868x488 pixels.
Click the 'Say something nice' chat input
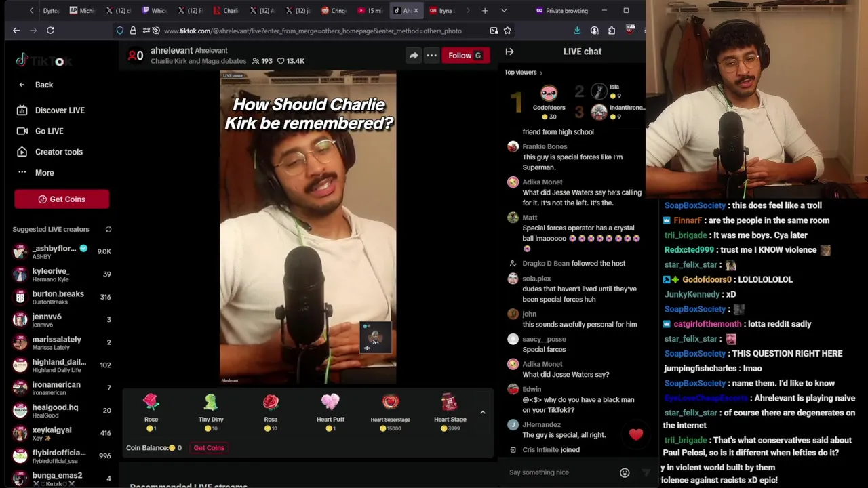(x=560, y=472)
